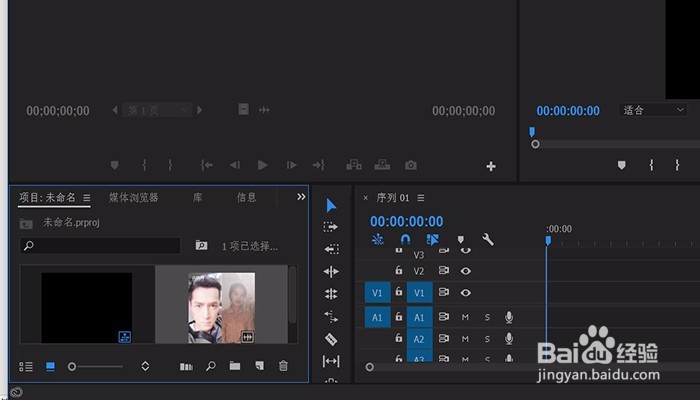
Task: Enable voice-over record on A1
Action: tap(509, 317)
